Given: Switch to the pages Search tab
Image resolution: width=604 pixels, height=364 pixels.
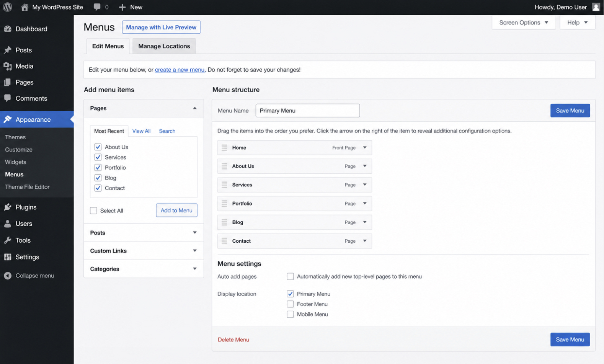Looking at the screenshot, I should point(167,131).
